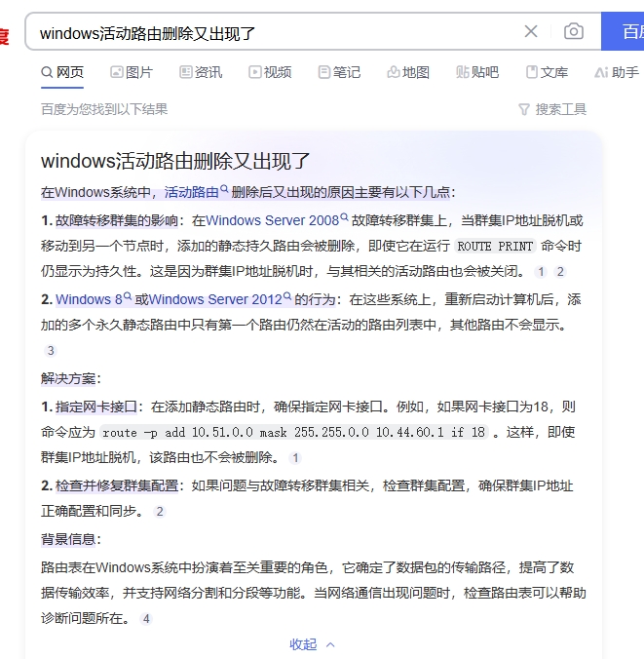
Task: Go to the 地图 tab
Action: point(408,72)
